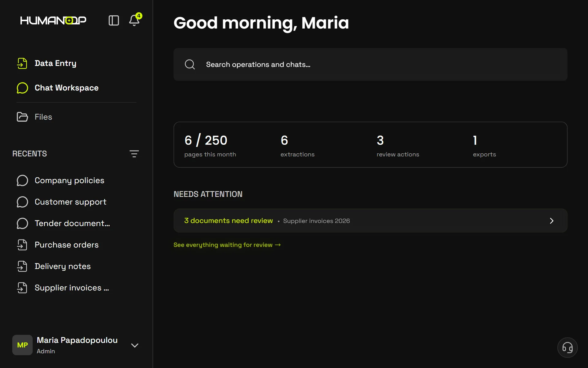Screen dimensions: 588x368
Task: Click the Tender document chat icon
Action: click(x=22, y=224)
